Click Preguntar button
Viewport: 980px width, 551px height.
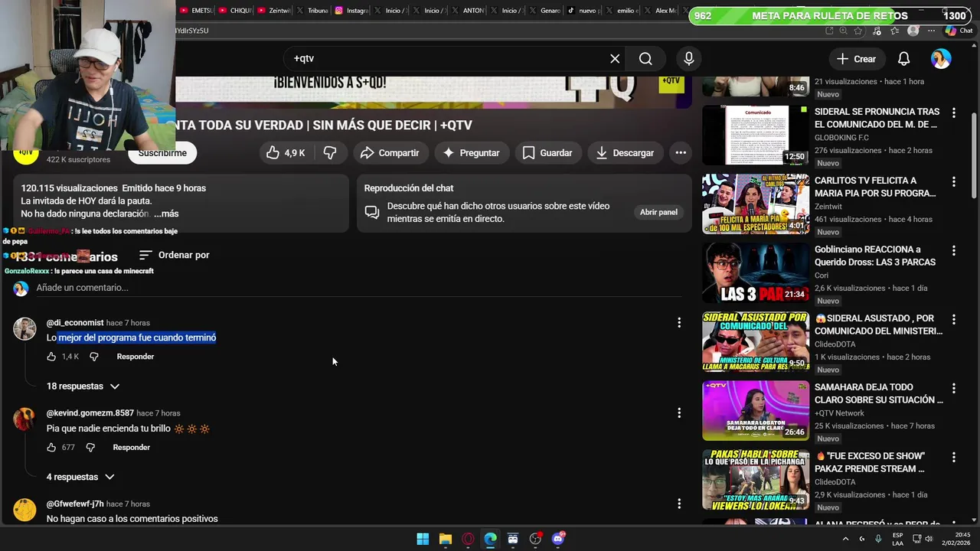click(472, 153)
